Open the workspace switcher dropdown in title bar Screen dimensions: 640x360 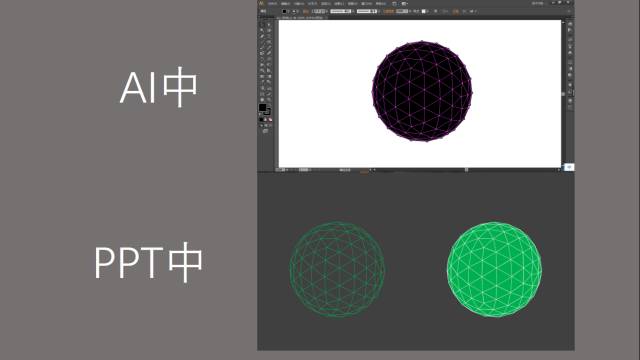click(538, 3)
